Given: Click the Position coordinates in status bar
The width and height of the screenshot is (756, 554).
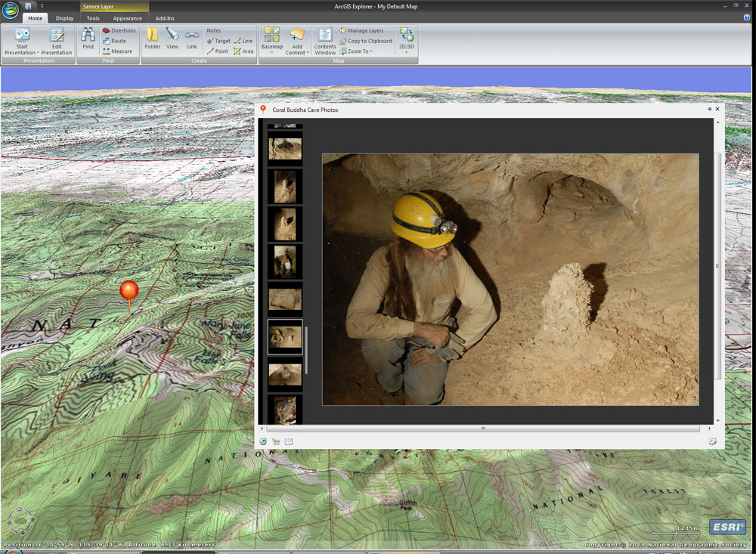Looking at the screenshot, I should (x=110, y=544).
